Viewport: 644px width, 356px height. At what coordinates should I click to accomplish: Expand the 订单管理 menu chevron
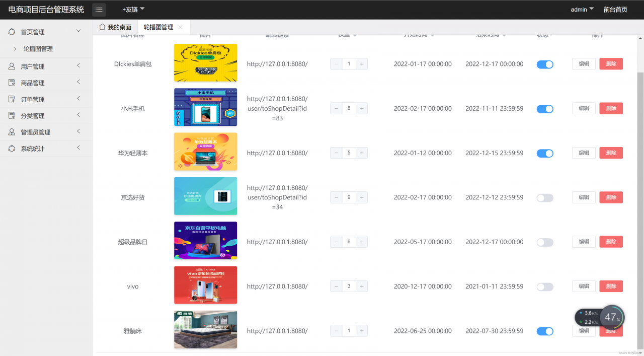click(x=78, y=99)
